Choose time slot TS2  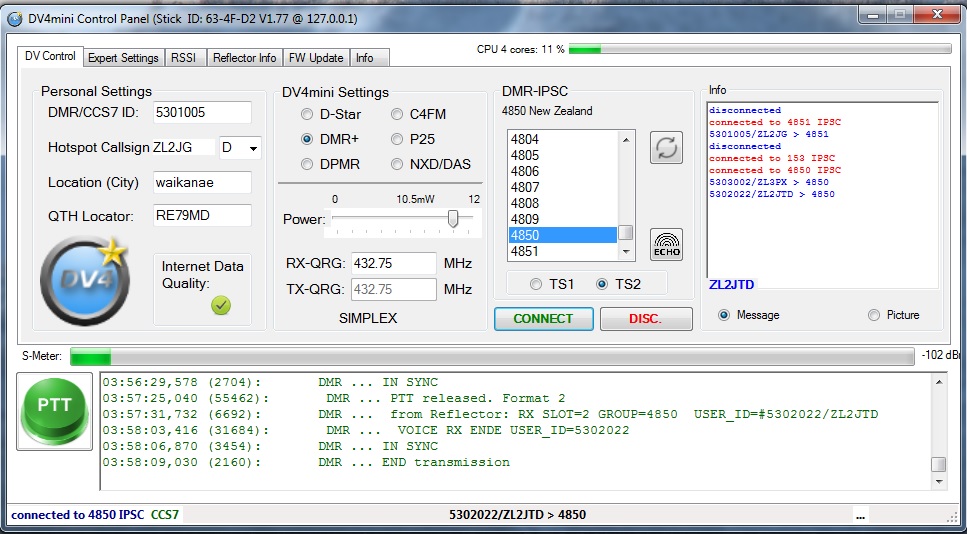(602, 284)
